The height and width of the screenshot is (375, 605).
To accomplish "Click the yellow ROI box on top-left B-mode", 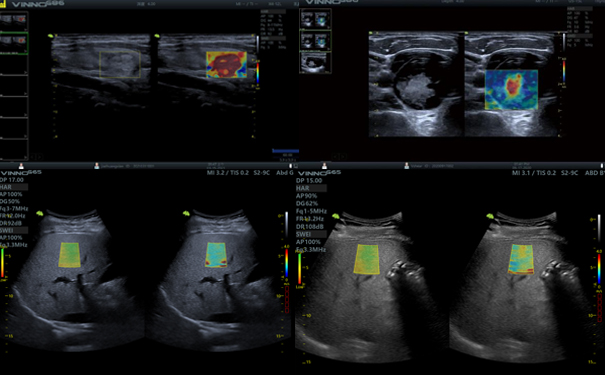I will click(x=120, y=65).
